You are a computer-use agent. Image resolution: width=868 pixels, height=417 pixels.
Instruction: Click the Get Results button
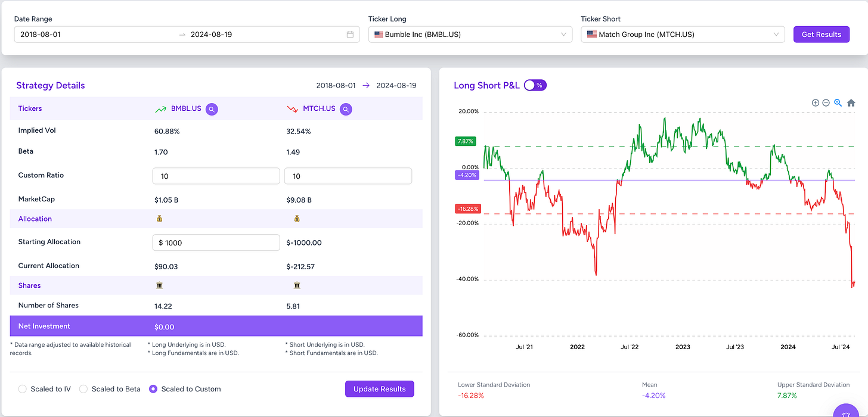coord(821,35)
